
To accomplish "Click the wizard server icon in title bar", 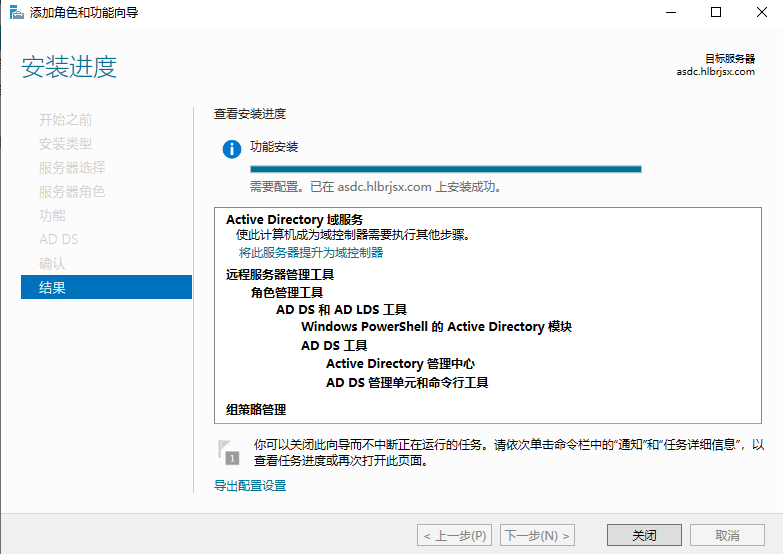I will pos(15,13).
